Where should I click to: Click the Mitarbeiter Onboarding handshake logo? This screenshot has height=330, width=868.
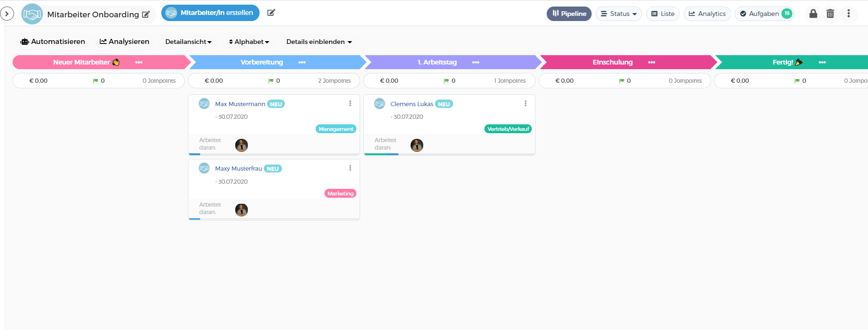32,14
